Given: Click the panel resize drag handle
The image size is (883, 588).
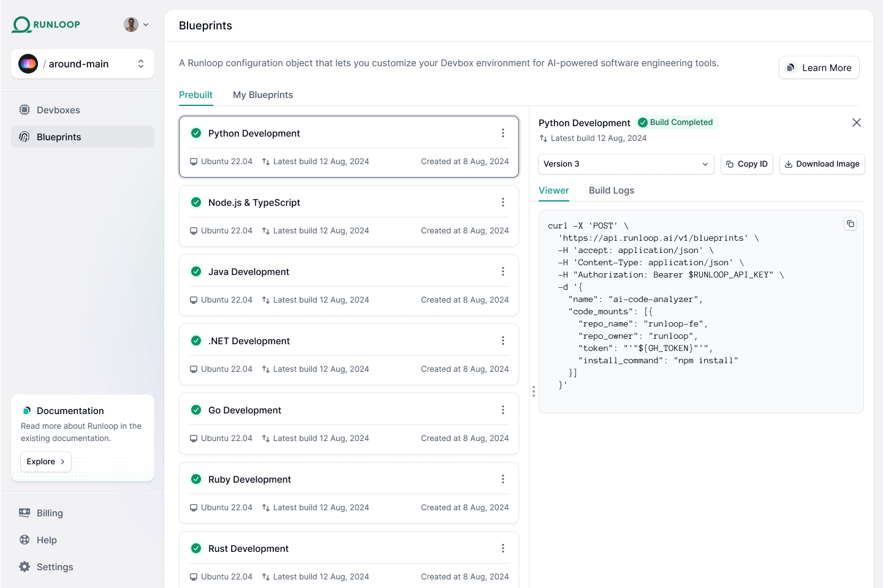Looking at the screenshot, I should 533,391.
